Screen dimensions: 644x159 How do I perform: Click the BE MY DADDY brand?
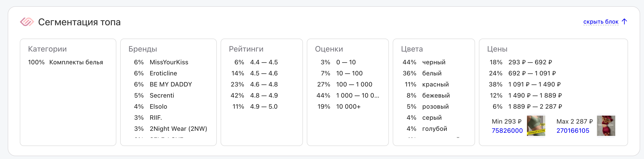pos(171,84)
